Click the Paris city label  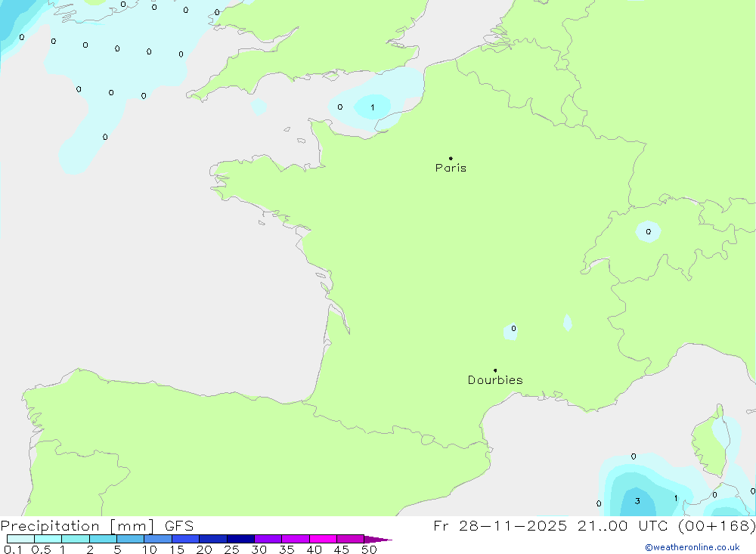[x=451, y=168]
